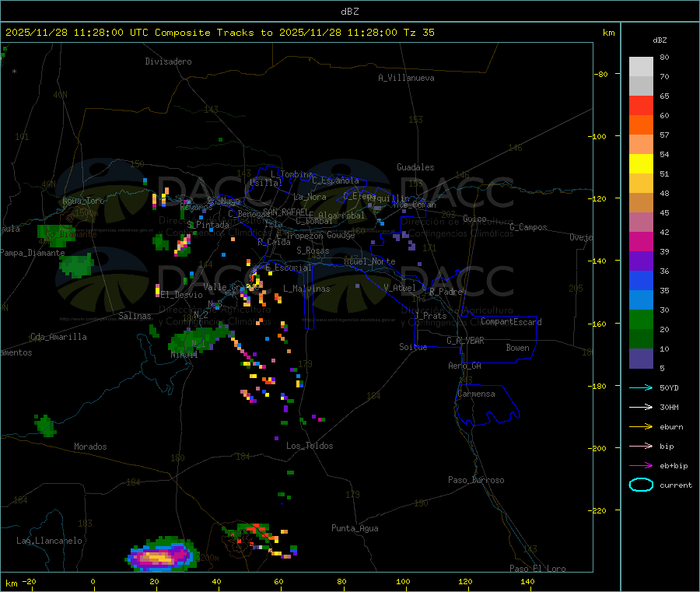This screenshot has height=592, width=700.
Task: Click the Aero_GA place label
Action: click(465, 366)
